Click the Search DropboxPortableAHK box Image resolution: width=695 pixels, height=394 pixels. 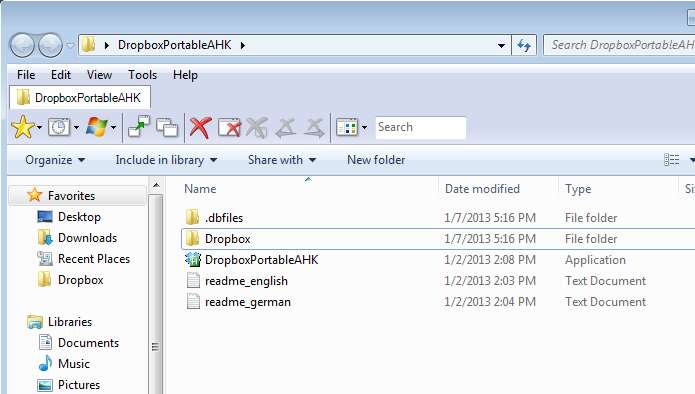click(x=619, y=45)
